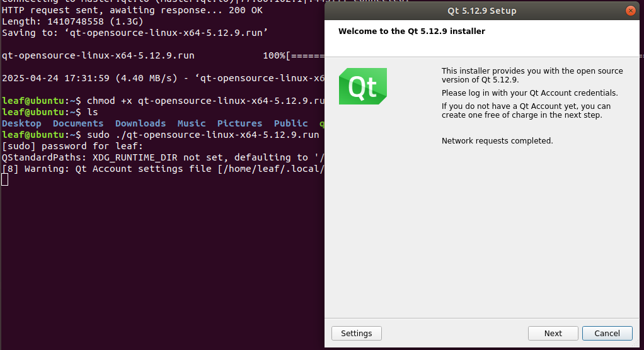Image resolution: width=644 pixels, height=350 pixels.
Task: Click the '2025-04-24 17:31:59' download summary line
Action: (x=163, y=78)
